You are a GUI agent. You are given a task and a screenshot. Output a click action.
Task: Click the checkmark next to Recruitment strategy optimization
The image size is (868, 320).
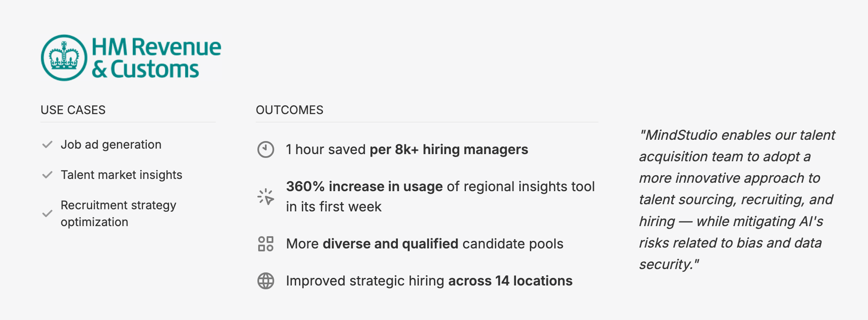tap(47, 213)
